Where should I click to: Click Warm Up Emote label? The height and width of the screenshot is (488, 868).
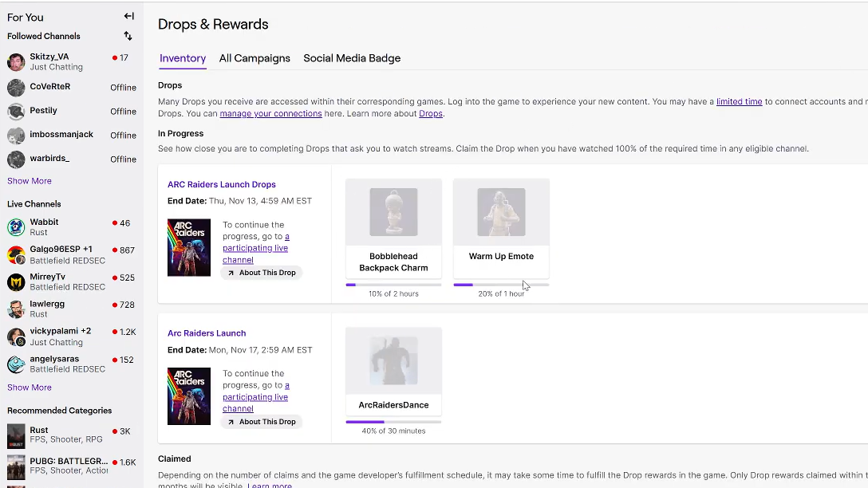tap(501, 256)
